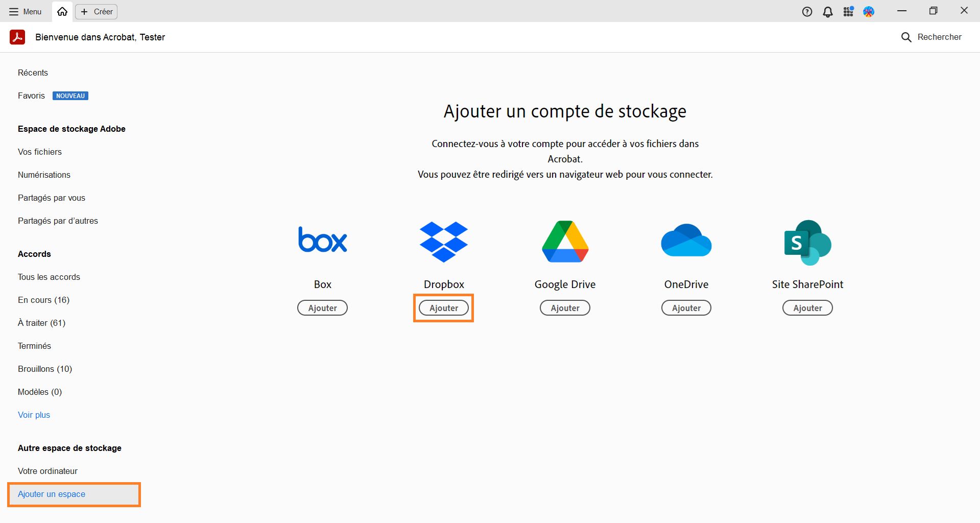
Task: Open the apps grid icon
Action: [848, 11]
